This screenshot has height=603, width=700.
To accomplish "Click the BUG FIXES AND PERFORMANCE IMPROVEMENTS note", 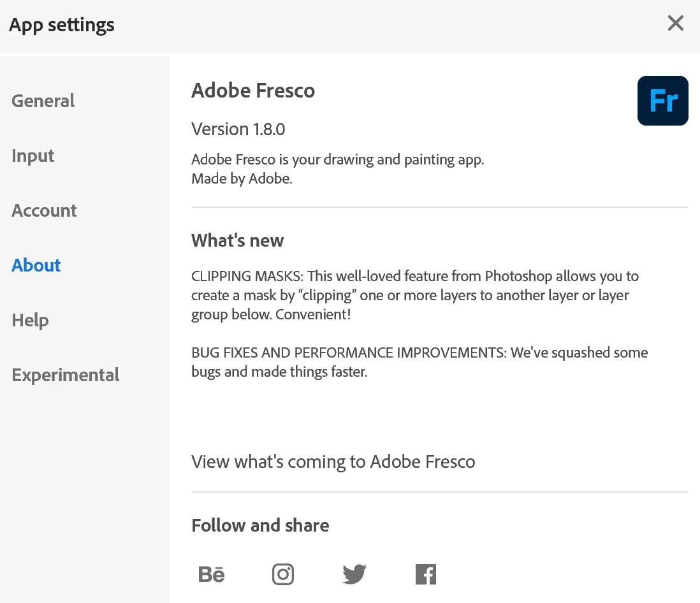I will pyautogui.click(x=419, y=362).
